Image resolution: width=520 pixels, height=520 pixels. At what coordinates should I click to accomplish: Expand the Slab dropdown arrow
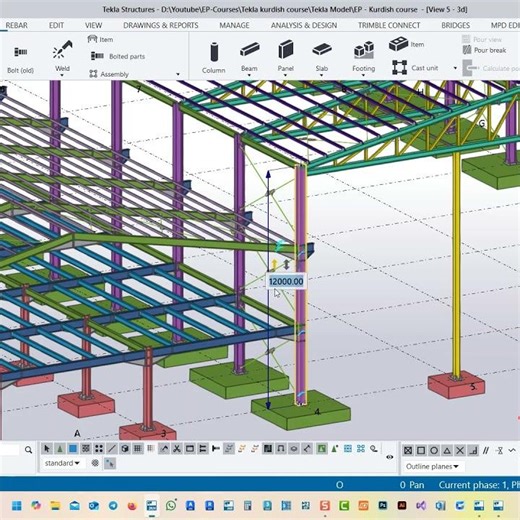322,76
